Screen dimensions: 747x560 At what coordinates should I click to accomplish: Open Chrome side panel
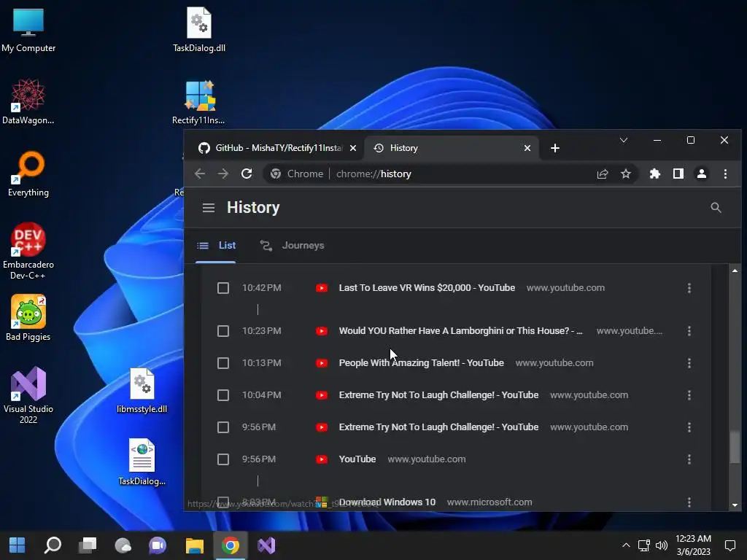click(678, 174)
